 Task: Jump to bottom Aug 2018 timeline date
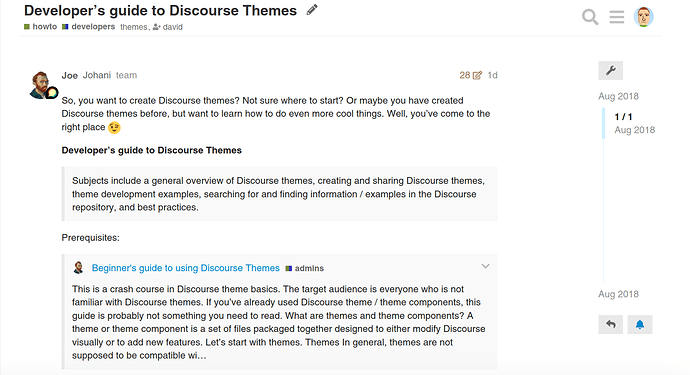point(618,294)
